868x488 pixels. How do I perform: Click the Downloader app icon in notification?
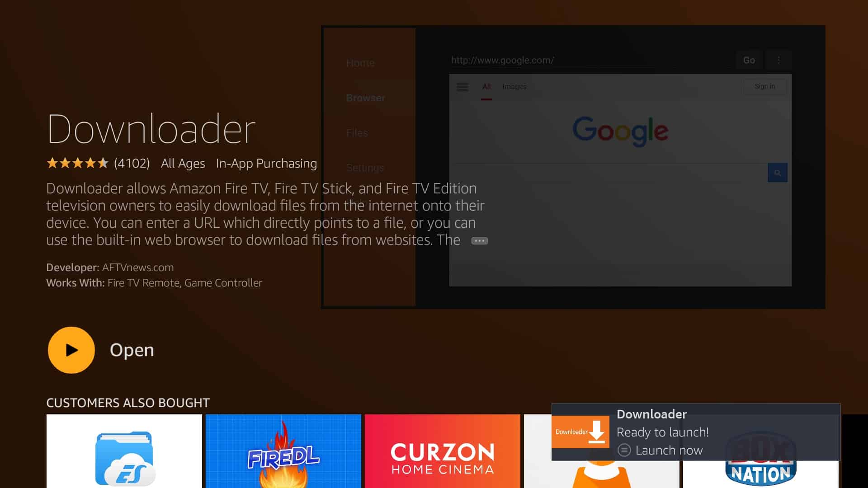coord(580,432)
